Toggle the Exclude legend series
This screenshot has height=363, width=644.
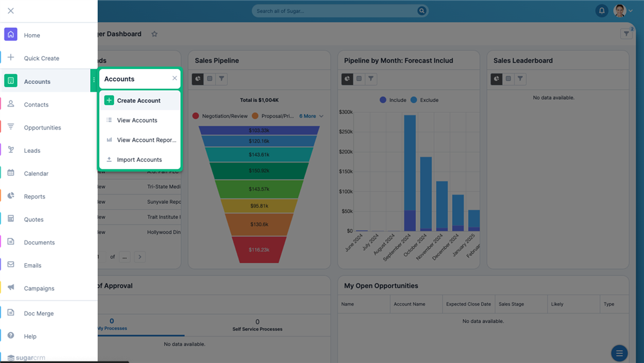(424, 100)
